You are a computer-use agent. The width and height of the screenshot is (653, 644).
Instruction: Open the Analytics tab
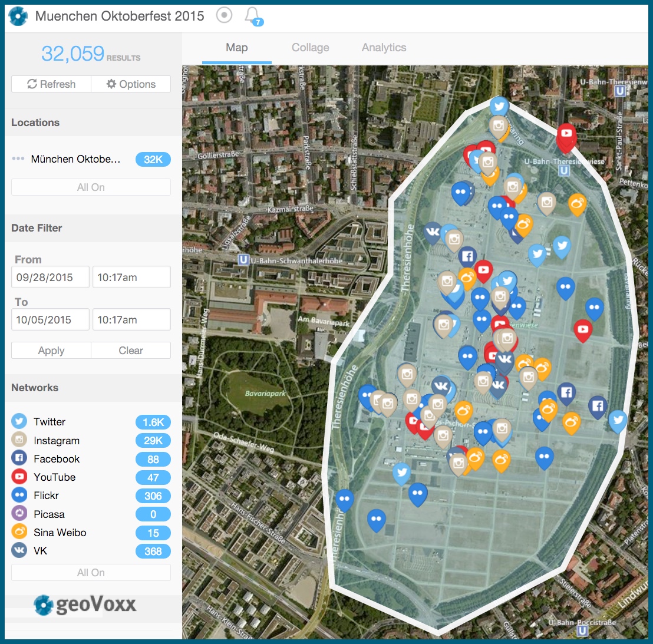384,48
